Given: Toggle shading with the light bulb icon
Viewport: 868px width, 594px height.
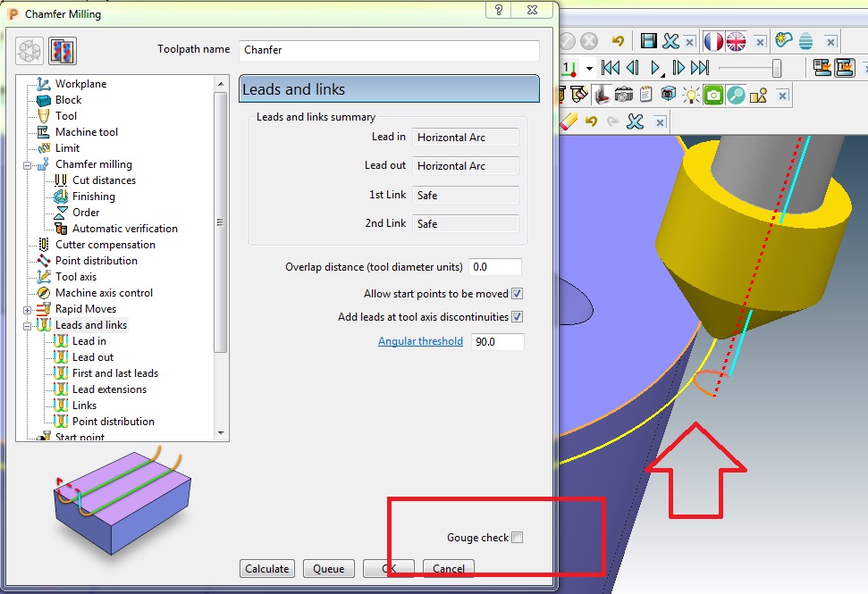Looking at the screenshot, I should pos(691,95).
